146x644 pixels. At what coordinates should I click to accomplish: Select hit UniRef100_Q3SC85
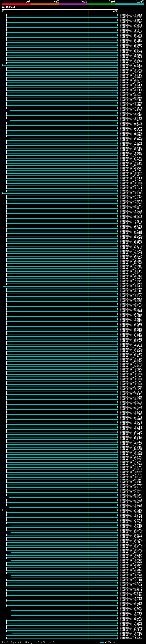(131, 22)
